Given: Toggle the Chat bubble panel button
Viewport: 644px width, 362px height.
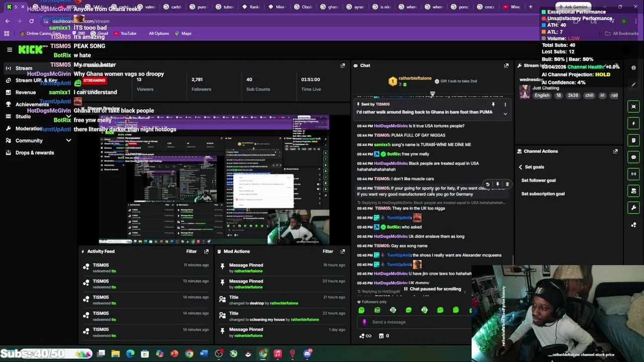Looking at the screenshot, I should 633,157.
